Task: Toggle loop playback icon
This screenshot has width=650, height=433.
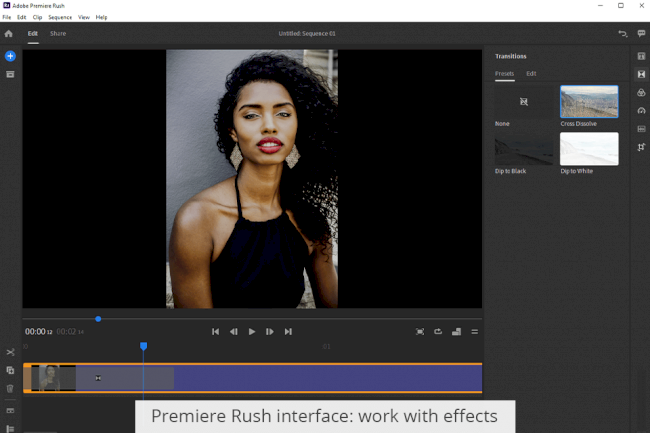Action: (438, 331)
